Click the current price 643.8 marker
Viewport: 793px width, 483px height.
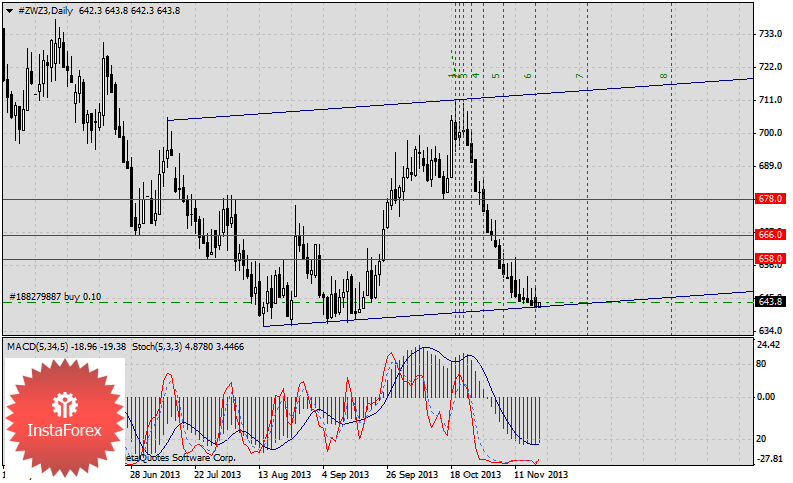pyautogui.click(x=770, y=302)
